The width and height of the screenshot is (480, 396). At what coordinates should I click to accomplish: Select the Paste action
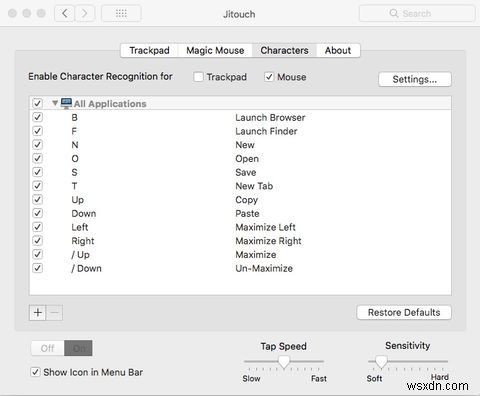coord(247,213)
